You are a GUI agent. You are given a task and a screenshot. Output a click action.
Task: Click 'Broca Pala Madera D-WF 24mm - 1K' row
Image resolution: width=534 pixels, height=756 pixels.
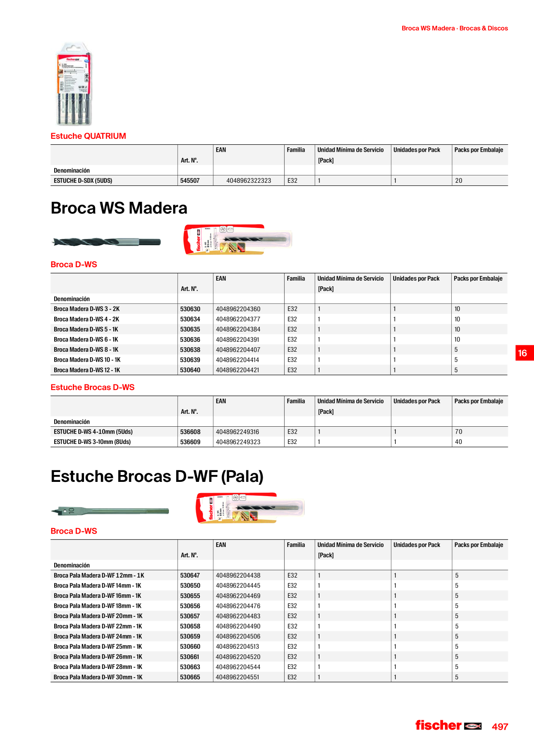pos(279,637)
